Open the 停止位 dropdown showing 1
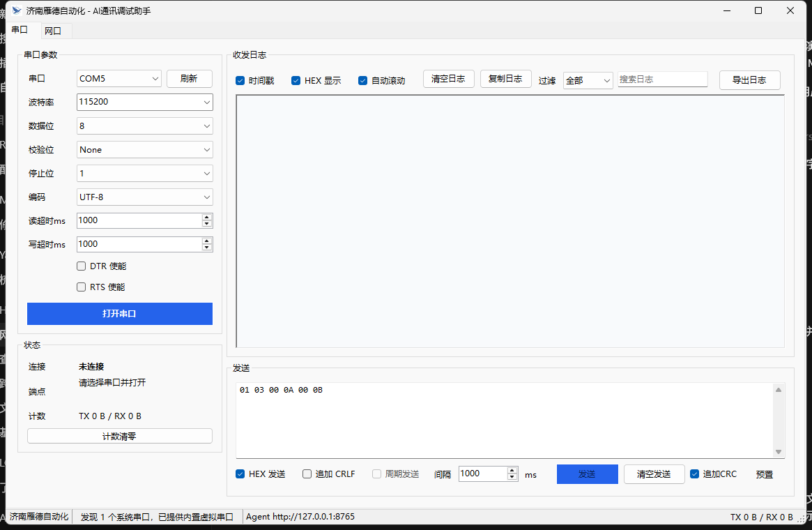The image size is (812, 530). click(x=144, y=174)
